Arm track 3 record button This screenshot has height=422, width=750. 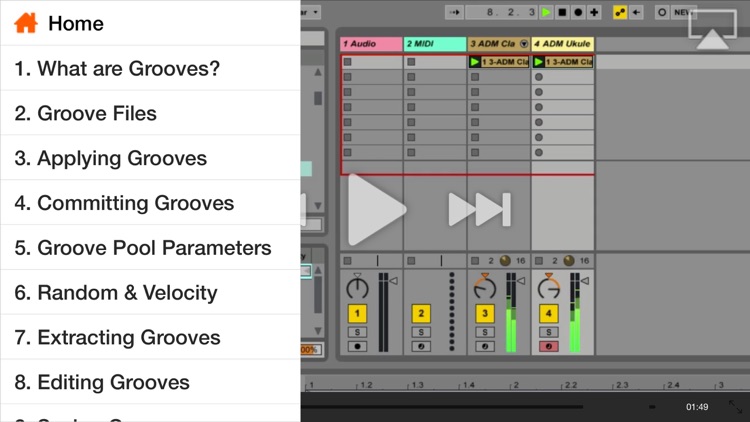485,346
